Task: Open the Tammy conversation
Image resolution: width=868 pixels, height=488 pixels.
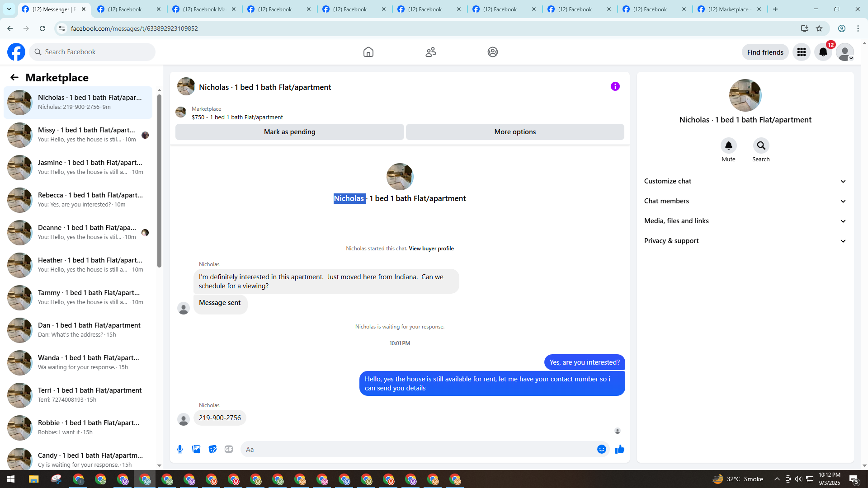Action: [78, 298]
